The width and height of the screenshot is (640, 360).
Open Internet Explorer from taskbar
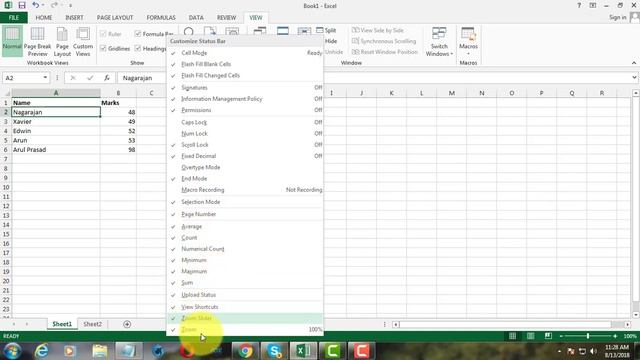pyautogui.click(x=41, y=351)
